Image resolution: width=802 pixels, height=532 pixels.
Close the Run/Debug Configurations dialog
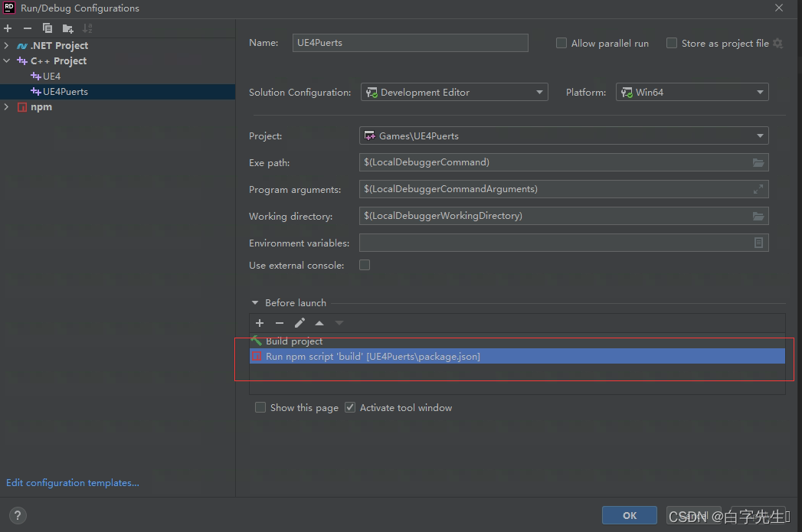point(778,8)
